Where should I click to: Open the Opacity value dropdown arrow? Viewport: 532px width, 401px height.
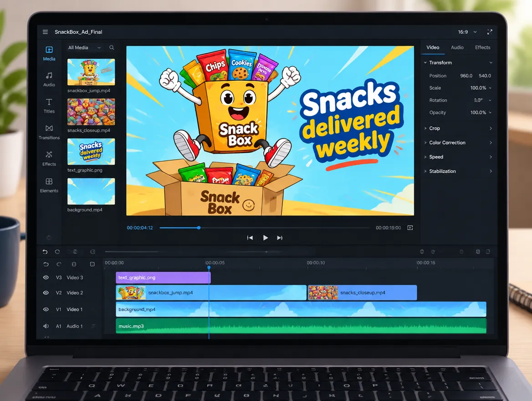[x=490, y=113]
